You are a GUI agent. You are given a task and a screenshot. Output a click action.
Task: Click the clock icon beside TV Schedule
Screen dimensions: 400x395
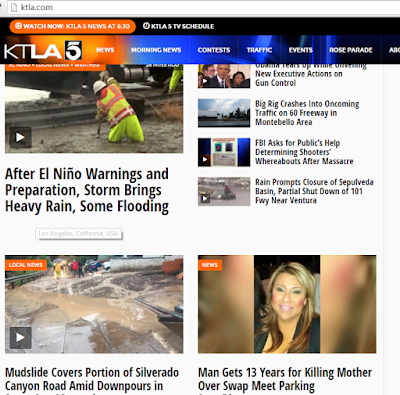click(x=146, y=26)
